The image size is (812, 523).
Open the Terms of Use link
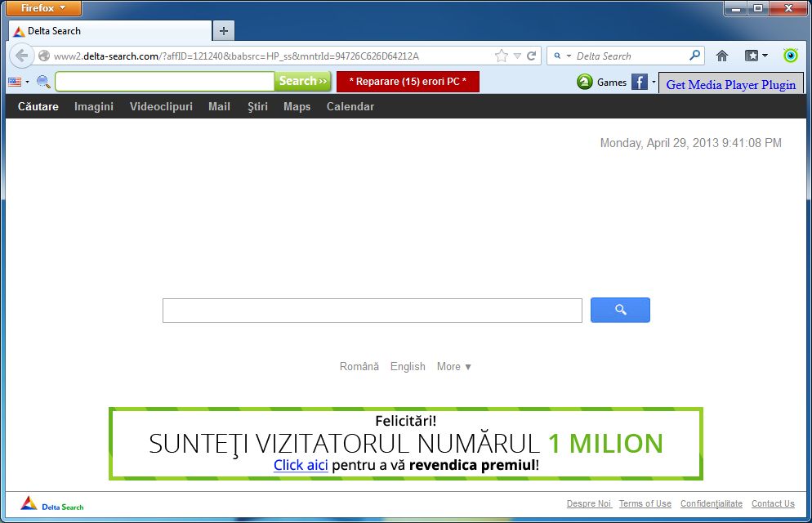(645, 503)
